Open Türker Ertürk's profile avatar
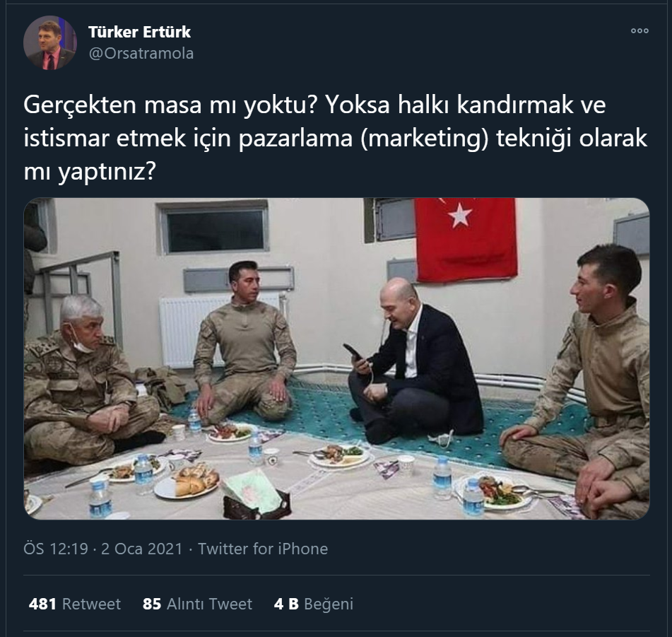Screen dimensions: 672x637 click(50, 43)
